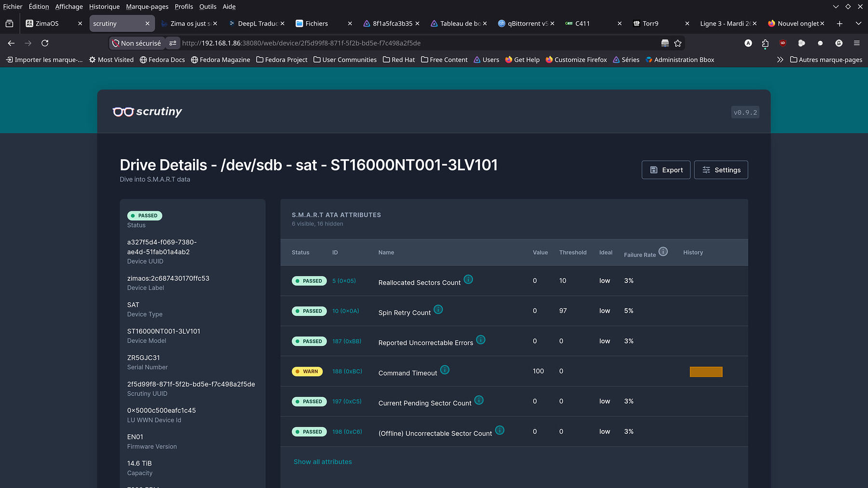Open info for Reallocated Sectors Count
The height and width of the screenshot is (488, 868).
pos(468,279)
